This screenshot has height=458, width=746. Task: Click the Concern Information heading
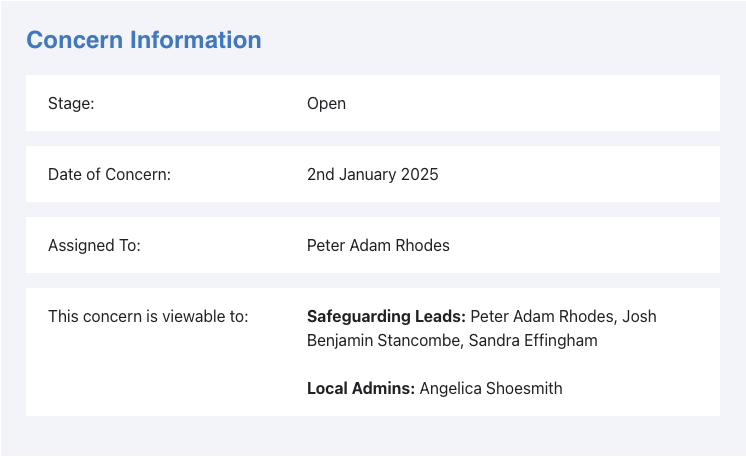click(x=144, y=40)
